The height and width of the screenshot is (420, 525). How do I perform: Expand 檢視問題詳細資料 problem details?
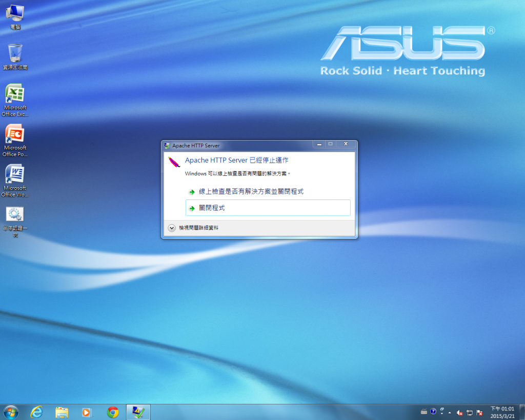click(x=172, y=228)
